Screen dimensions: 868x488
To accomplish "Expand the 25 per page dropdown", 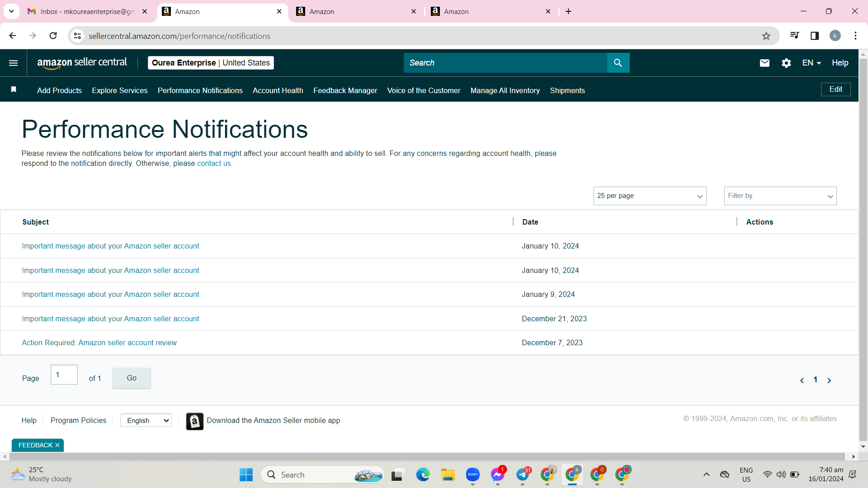I will [x=650, y=196].
